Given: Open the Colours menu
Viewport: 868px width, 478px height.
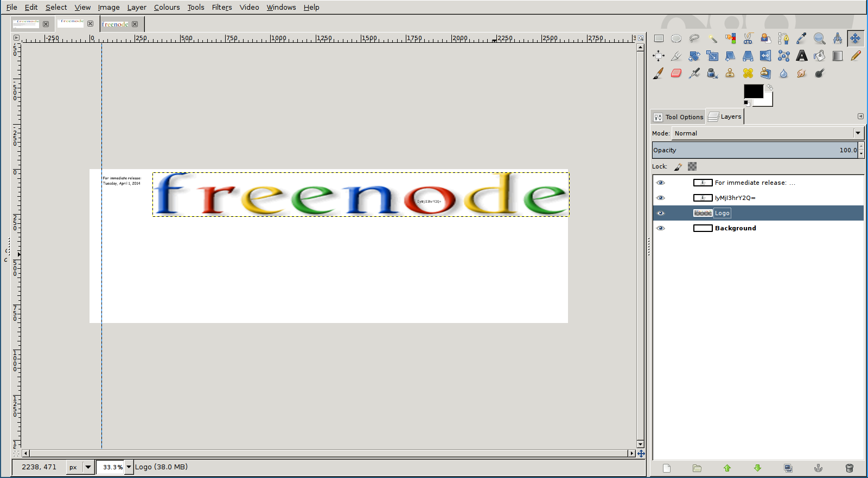Looking at the screenshot, I should coord(167,7).
